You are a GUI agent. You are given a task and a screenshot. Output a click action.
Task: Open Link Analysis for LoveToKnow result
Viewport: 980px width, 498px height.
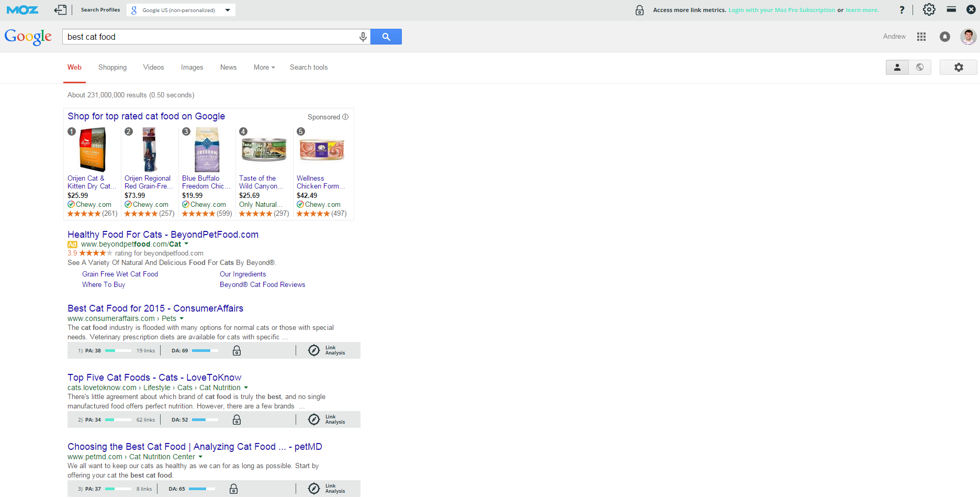pos(327,419)
